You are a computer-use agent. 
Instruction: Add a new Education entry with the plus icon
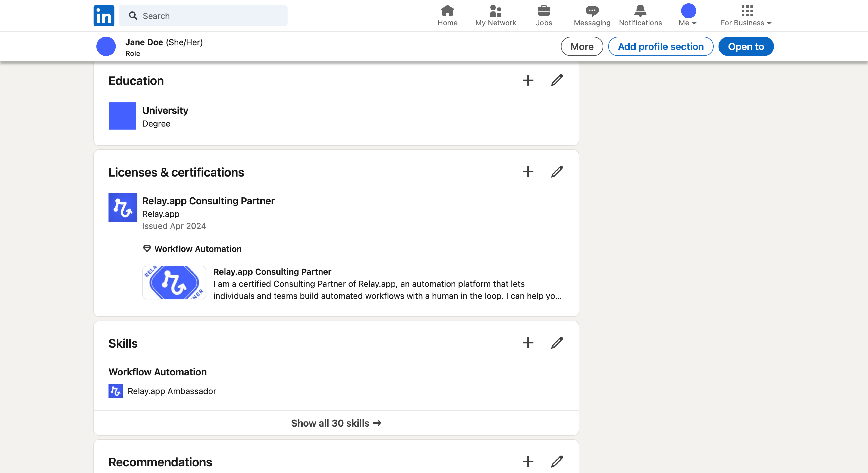click(x=528, y=80)
